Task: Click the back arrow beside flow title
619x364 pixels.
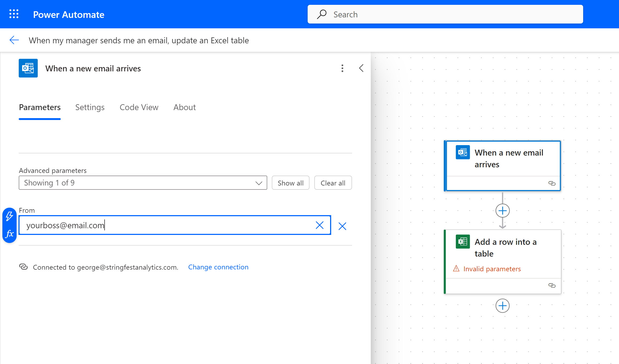Action: coord(14,40)
